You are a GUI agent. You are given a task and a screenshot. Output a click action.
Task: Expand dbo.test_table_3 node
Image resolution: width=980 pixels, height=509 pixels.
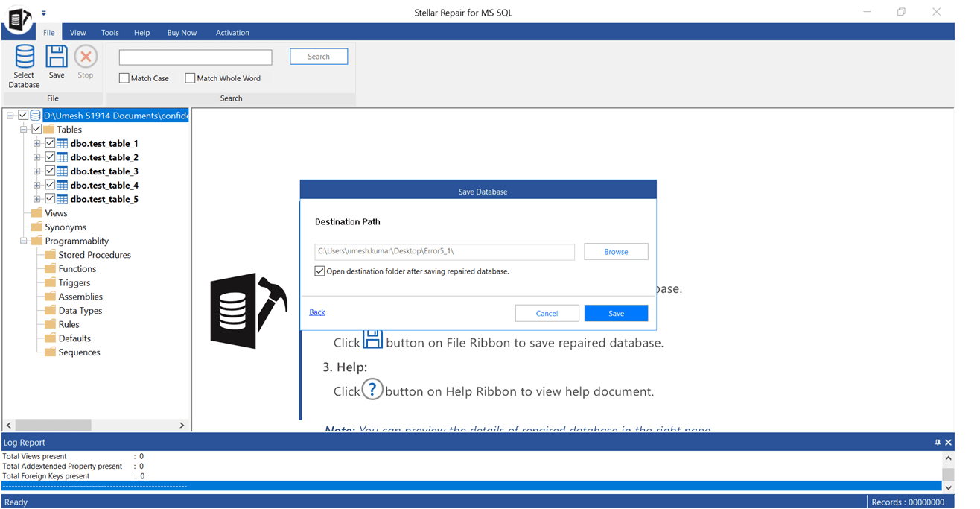(37, 171)
